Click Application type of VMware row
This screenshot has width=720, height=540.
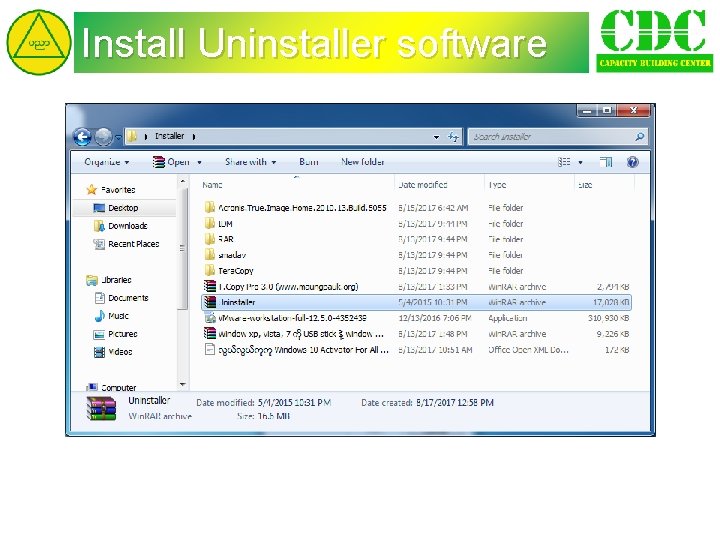508,318
